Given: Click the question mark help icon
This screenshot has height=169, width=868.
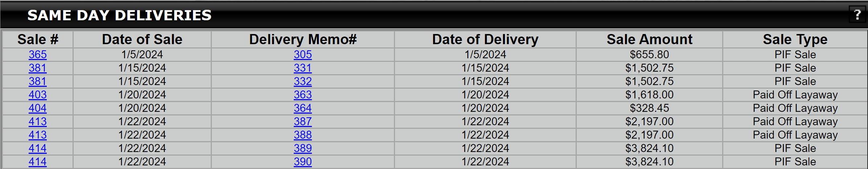Looking at the screenshot, I should [857, 15].
